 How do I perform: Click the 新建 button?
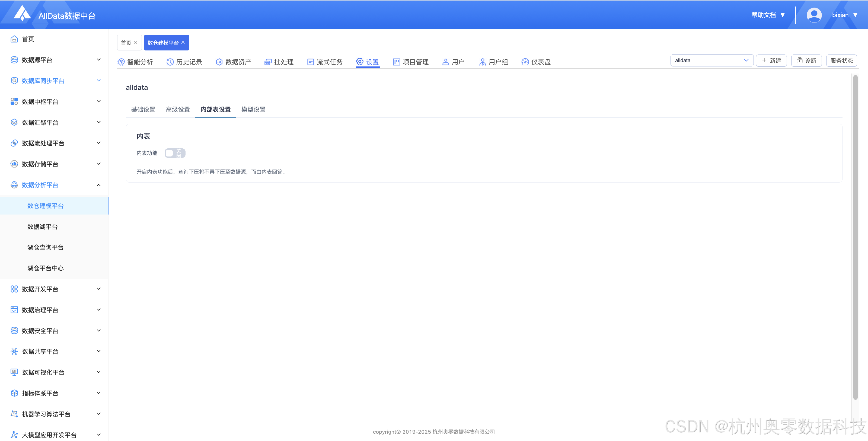tap(771, 61)
